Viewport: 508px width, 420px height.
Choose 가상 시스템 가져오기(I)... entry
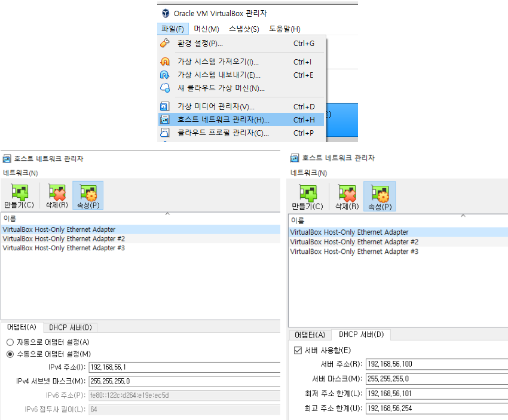pos(241,62)
